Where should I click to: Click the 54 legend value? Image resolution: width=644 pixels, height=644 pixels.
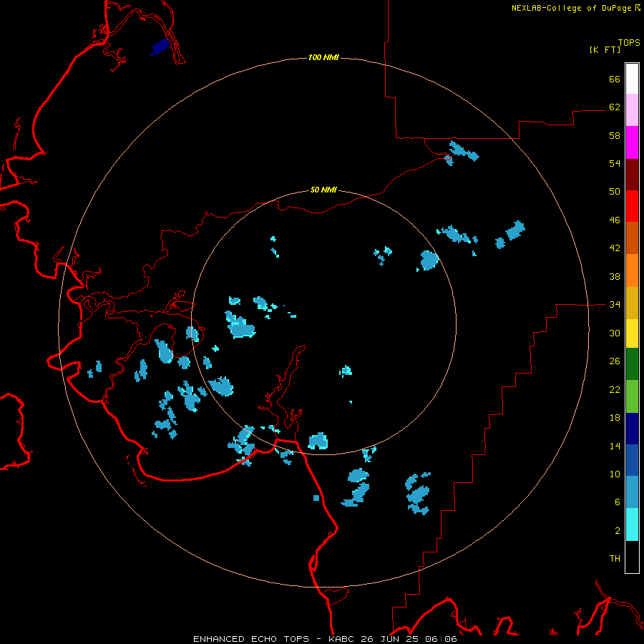[x=615, y=163]
